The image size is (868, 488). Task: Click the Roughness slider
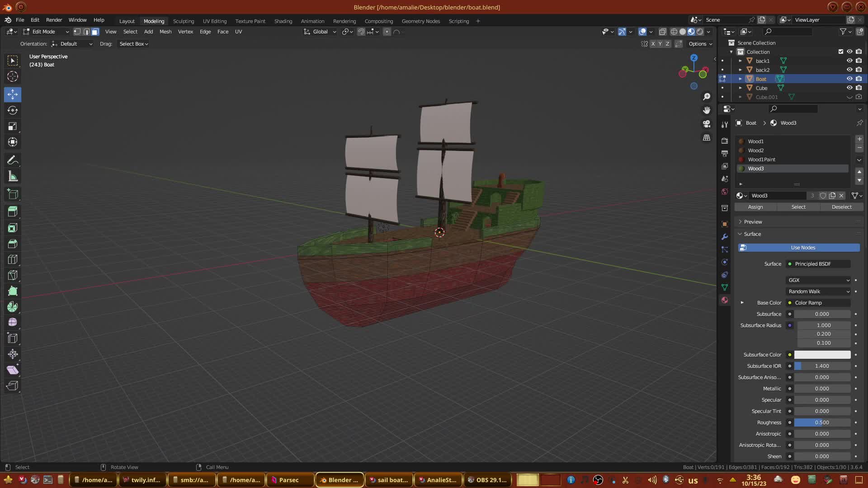point(822,422)
